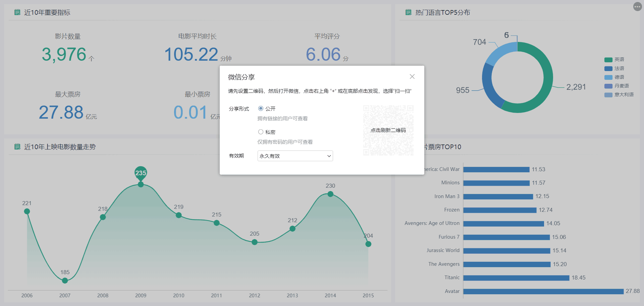Click the 意大利语 legend label
Screen dimensions: 644x306
coord(624,95)
